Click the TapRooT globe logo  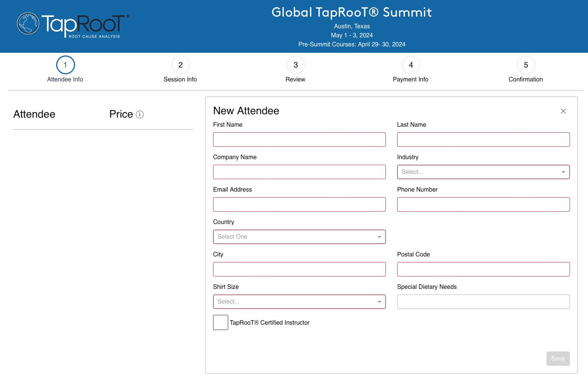point(28,23)
